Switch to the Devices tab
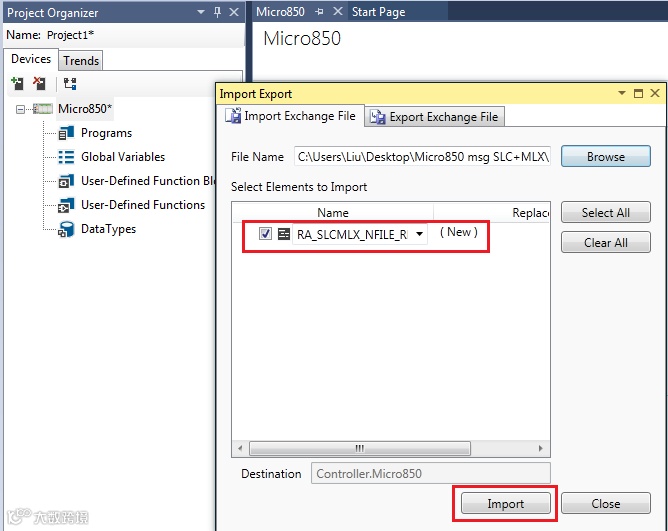This screenshot has width=668, height=531. point(31,59)
